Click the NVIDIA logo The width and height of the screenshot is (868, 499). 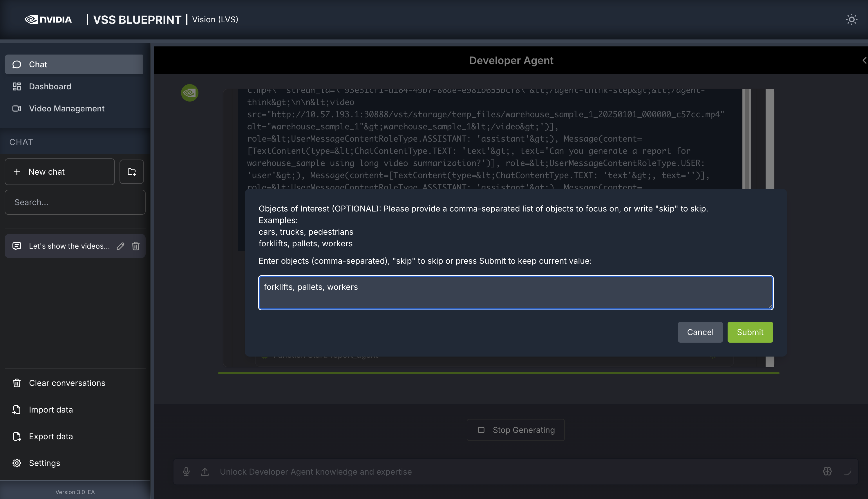coord(48,19)
